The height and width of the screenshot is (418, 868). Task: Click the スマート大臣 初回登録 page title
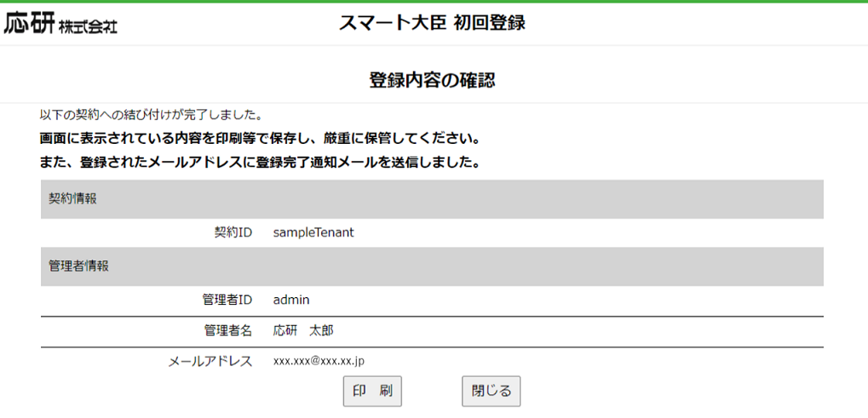432,23
